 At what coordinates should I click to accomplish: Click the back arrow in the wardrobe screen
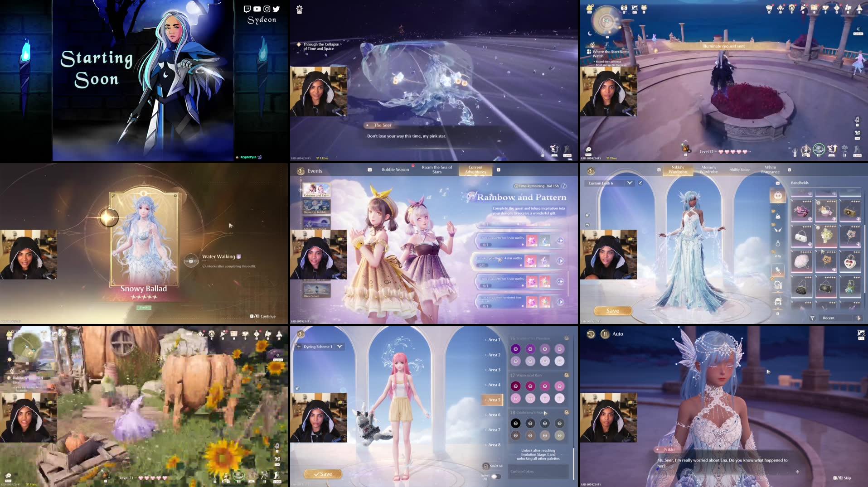pyautogui.click(x=591, y=171)
